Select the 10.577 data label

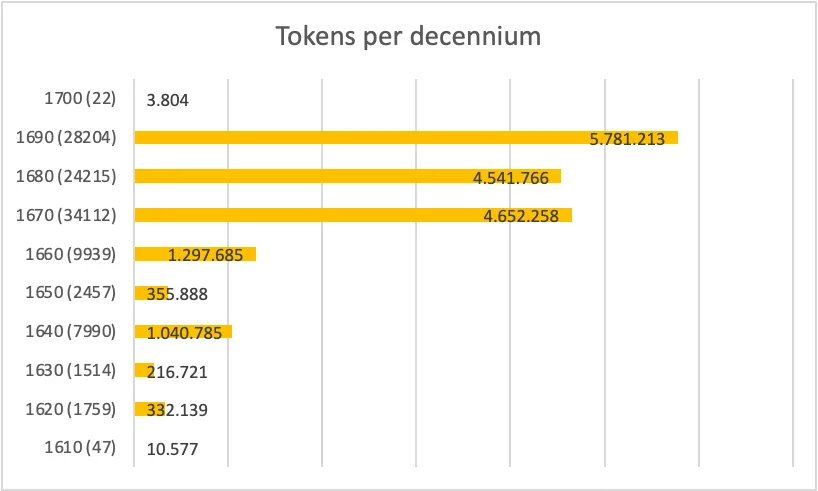click(172, 449)
